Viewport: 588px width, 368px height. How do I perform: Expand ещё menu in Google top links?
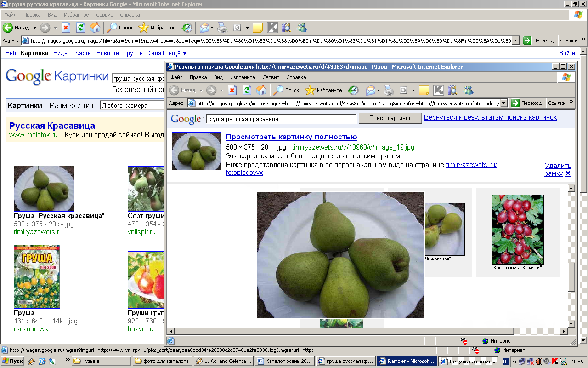pyautogui.click(x=177, y=53)
